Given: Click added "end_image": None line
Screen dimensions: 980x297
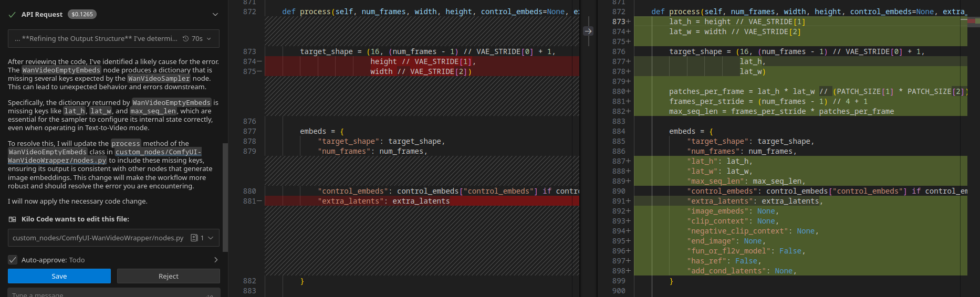Looking at the screenshot, I should 800,241.
